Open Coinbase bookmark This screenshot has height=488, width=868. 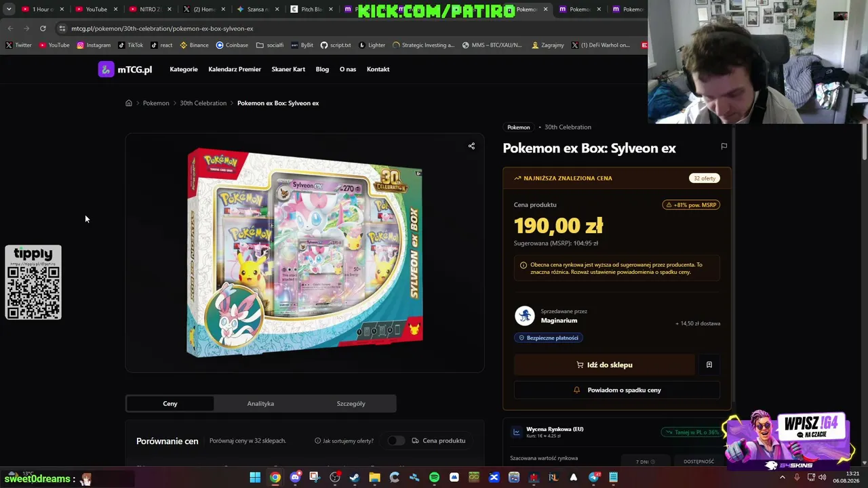pos(232,45)
